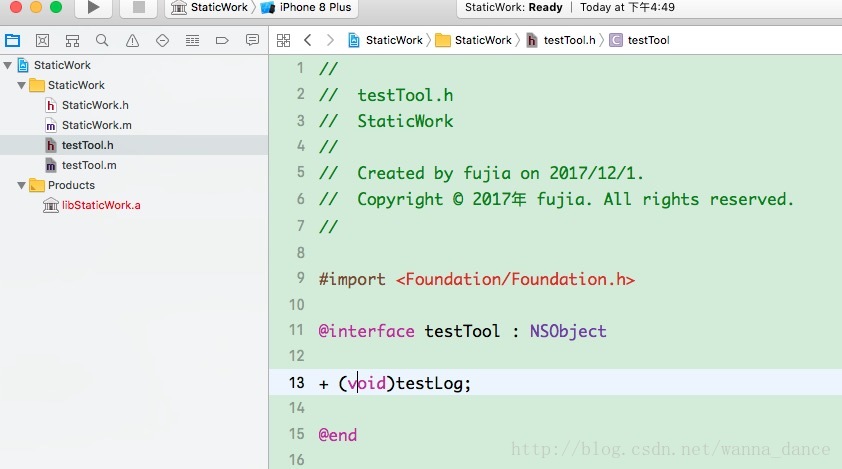842x469 pixels.
Task: Select the Products folder row
Action: [134, 185]
